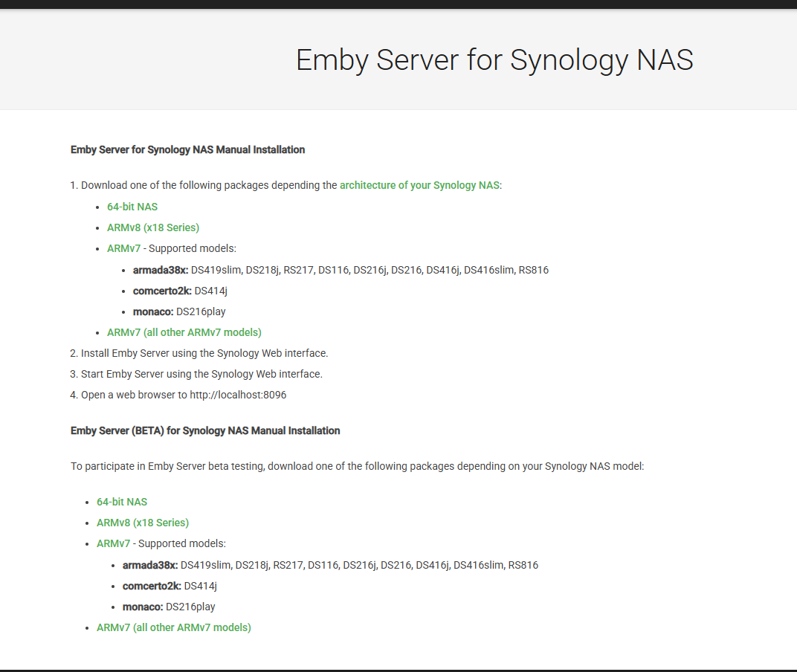The height and width of the screenshot is (672, 797).
Task: Open the architecture of your Synology NAS link
Action: [x=419, y=186]
